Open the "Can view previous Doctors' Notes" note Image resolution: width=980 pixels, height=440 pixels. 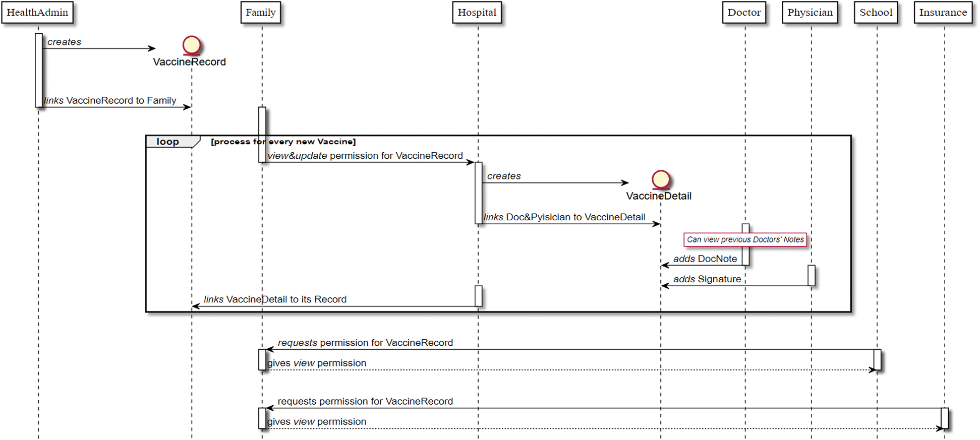coord(745,239)
